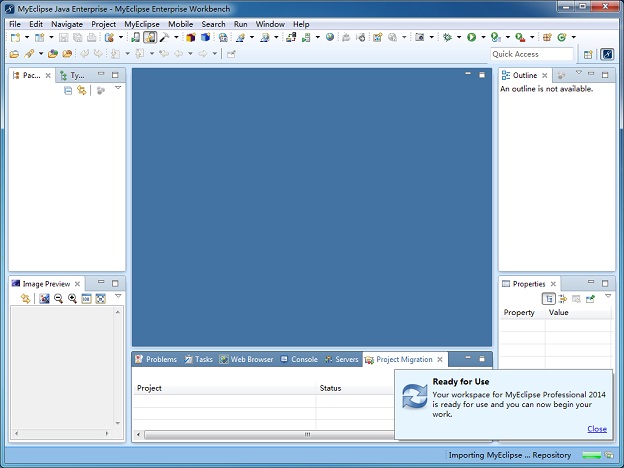Viewport: 624px width, 468px height.
Task: Expand the Debug dropdown arrow
Action: coord(458,37)
